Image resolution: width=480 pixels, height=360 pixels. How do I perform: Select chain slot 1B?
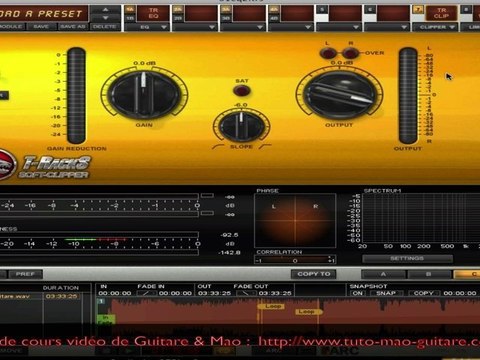tap(130, 18)
